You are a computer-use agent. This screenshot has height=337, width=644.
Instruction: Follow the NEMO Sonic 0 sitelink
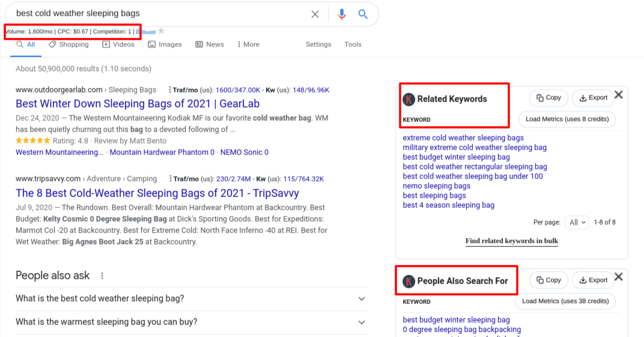(245, 153)
